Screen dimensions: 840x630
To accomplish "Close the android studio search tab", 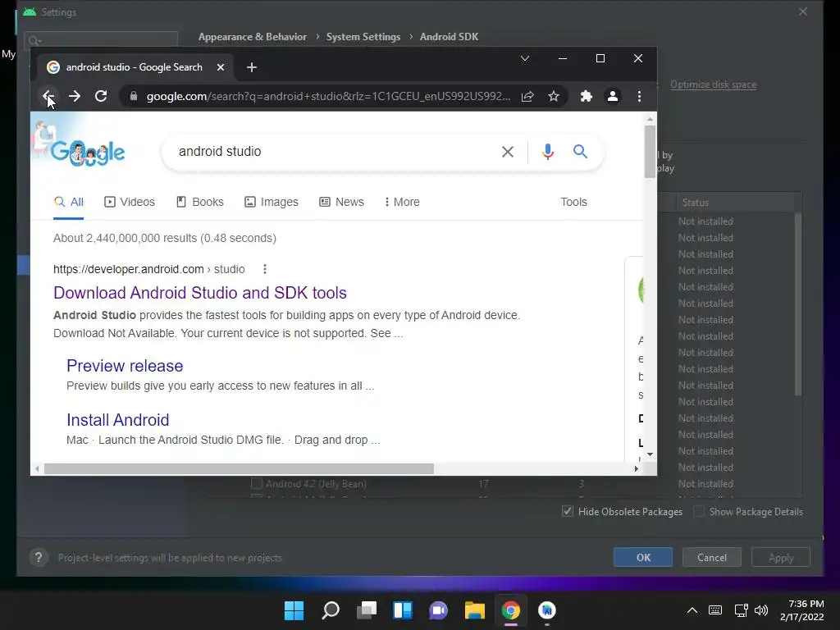I will (221, 67).
